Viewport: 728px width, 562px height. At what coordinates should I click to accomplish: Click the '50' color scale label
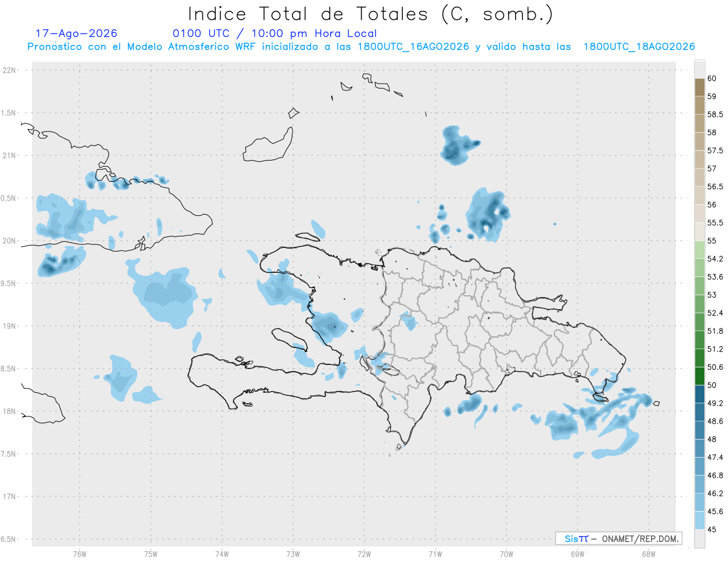(712, 385)
